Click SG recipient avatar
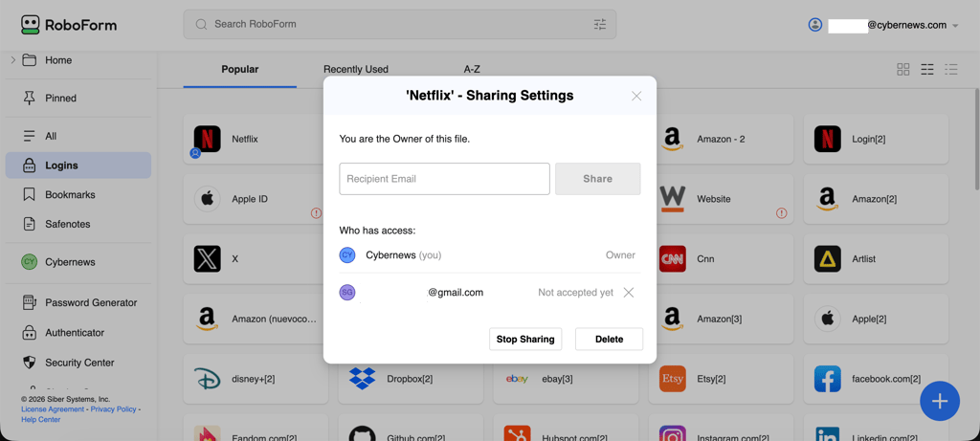Viewport: 980px width, 441px height. (346, 293)
